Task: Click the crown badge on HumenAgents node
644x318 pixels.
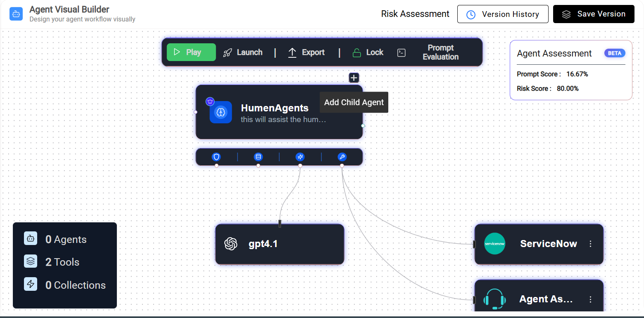Action: tap(210, 101)
